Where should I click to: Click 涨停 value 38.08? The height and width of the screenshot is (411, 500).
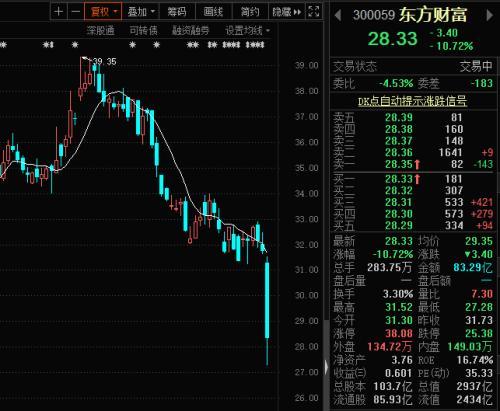pos(399,333)
